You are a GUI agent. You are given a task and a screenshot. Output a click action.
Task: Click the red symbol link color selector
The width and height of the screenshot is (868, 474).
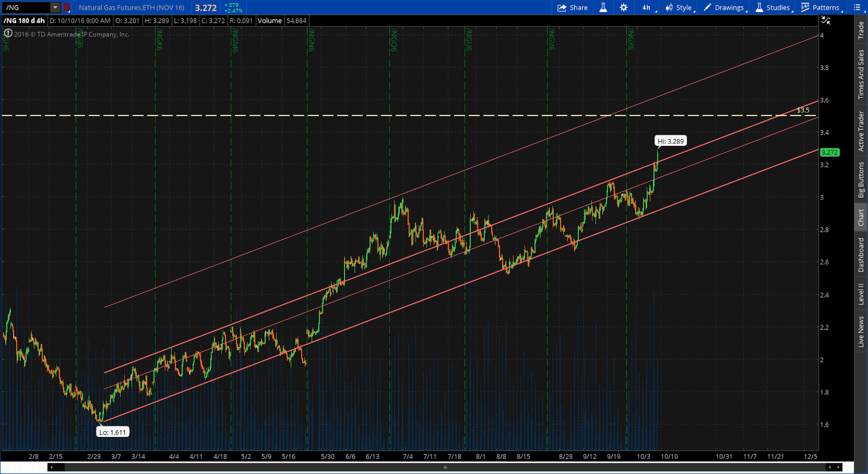67,8
